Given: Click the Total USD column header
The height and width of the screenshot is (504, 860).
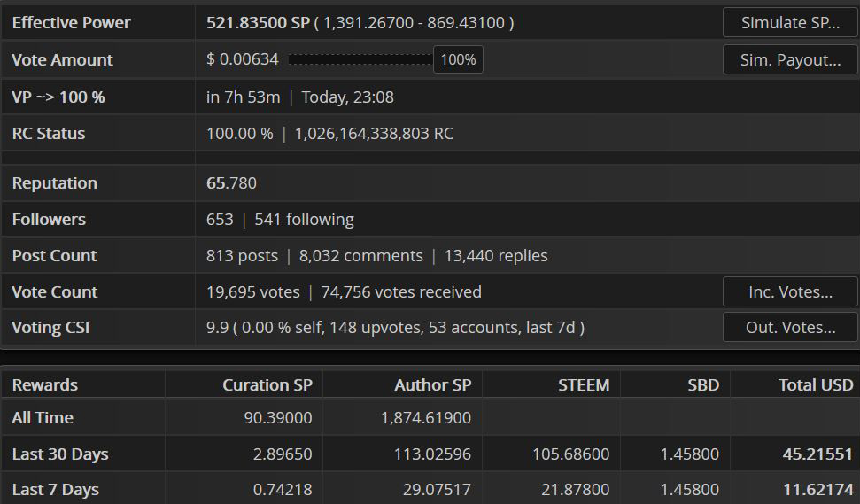Looking at the screenshot, I should [x=816, y=385].
